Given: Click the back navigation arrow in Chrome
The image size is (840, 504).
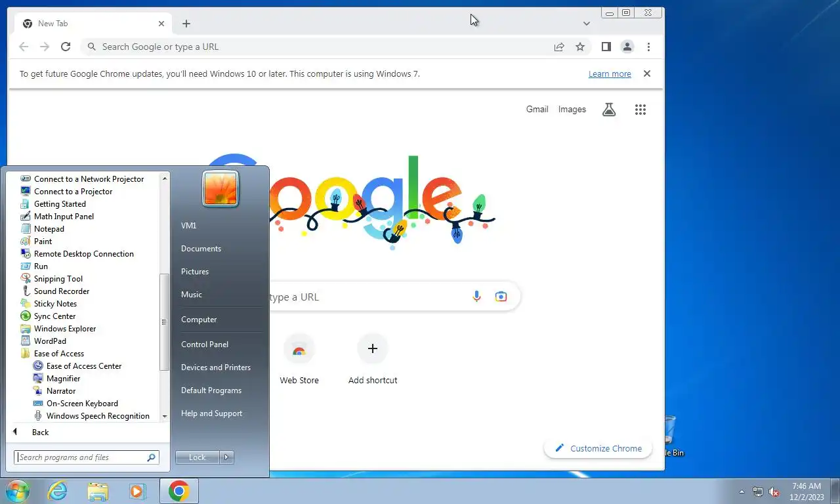Looking at the screenshot, I should tap(24, 47).
